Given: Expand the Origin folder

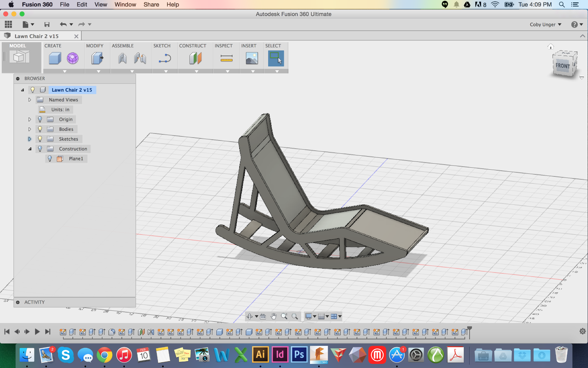Looking at the screenshot, I should 30,120.
